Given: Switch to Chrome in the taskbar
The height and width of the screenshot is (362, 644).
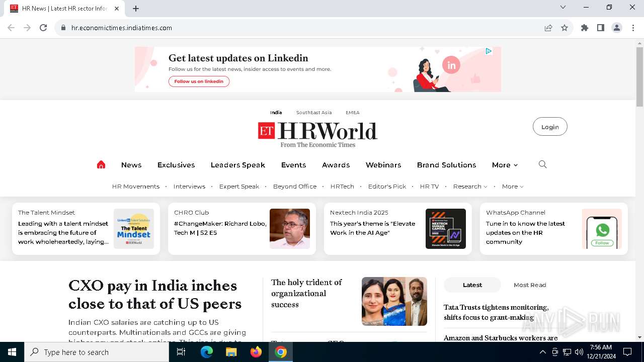Looking at the screenshot, I should tap(281, 352).
